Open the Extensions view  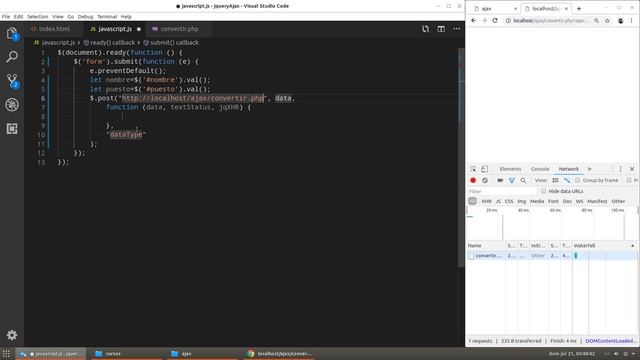(x=12, y=129)
